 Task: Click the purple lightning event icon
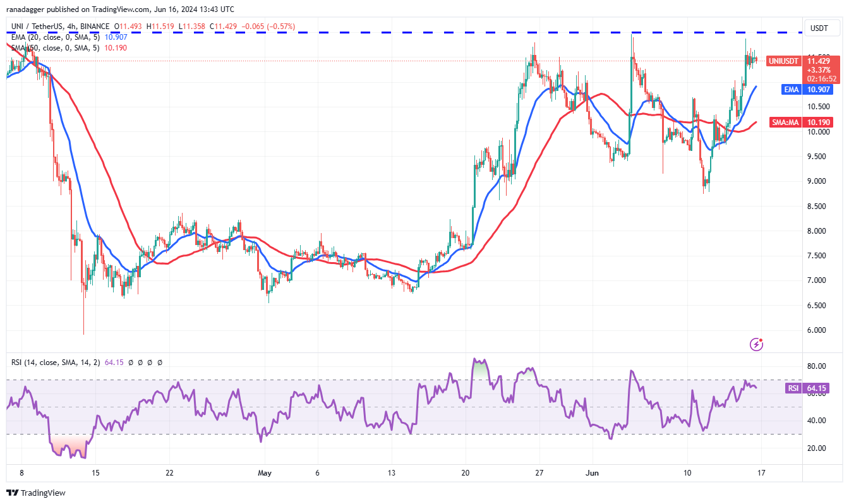756,344
